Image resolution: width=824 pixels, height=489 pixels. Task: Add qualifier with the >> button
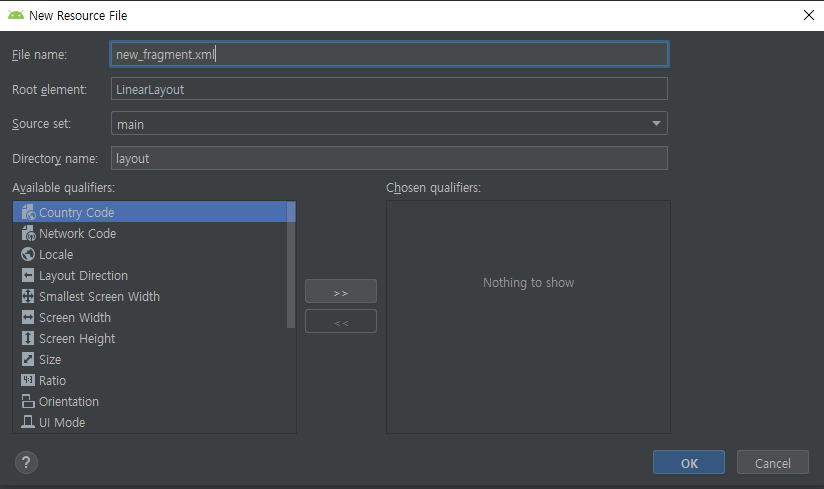coord(341,292)
